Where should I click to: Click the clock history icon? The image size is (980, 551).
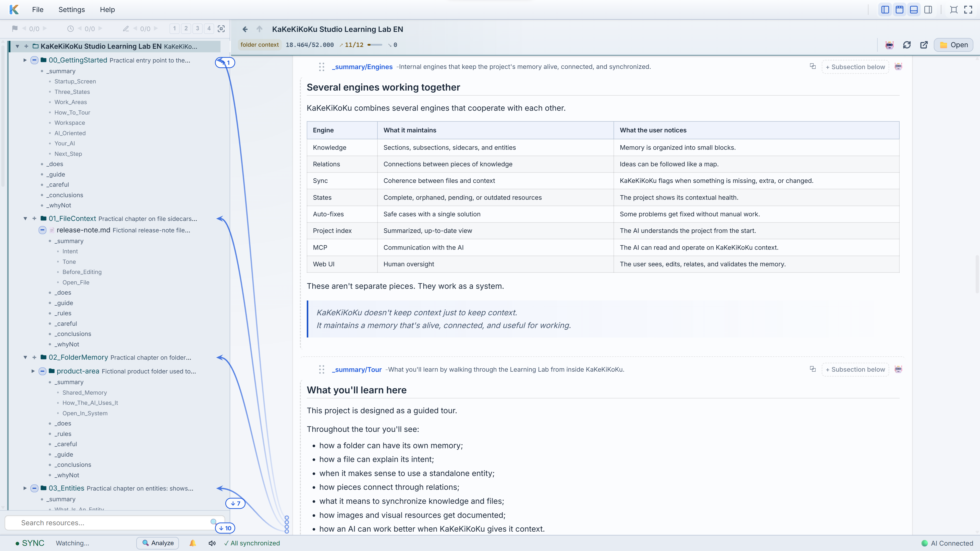70,29
